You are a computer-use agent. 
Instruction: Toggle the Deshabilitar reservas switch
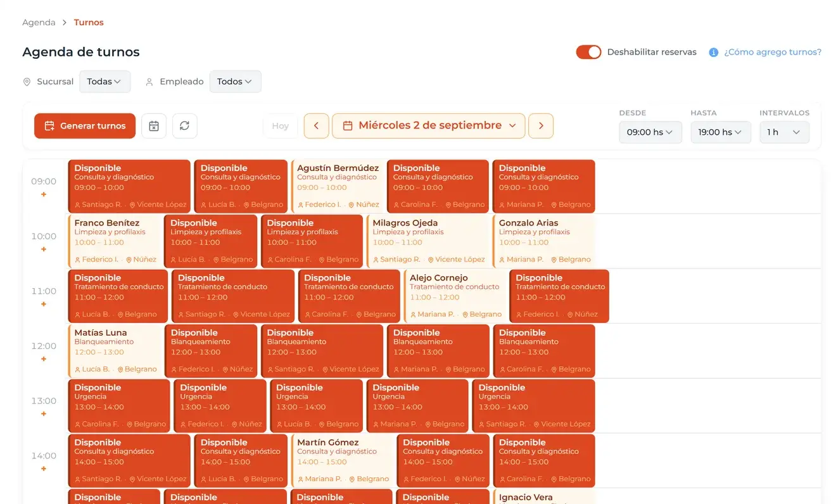pyautogui.click(x=588, y=52)
